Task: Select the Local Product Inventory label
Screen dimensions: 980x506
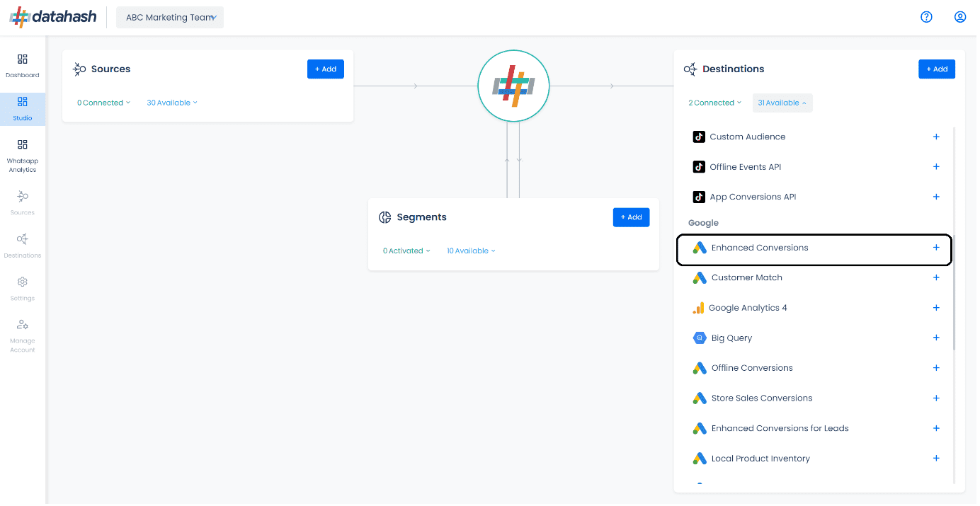Action: click(x=760, y=459)
